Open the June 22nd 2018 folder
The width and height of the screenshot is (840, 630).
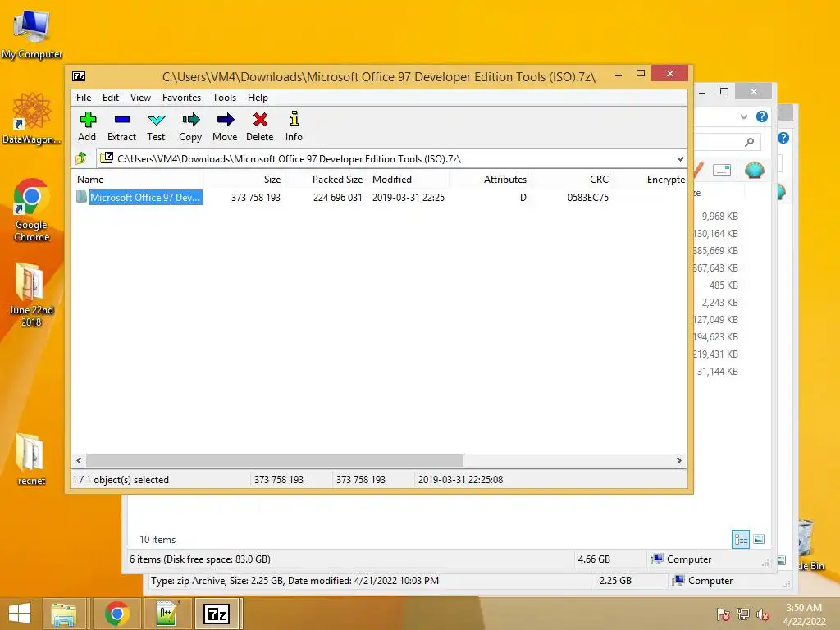(31, 295)
